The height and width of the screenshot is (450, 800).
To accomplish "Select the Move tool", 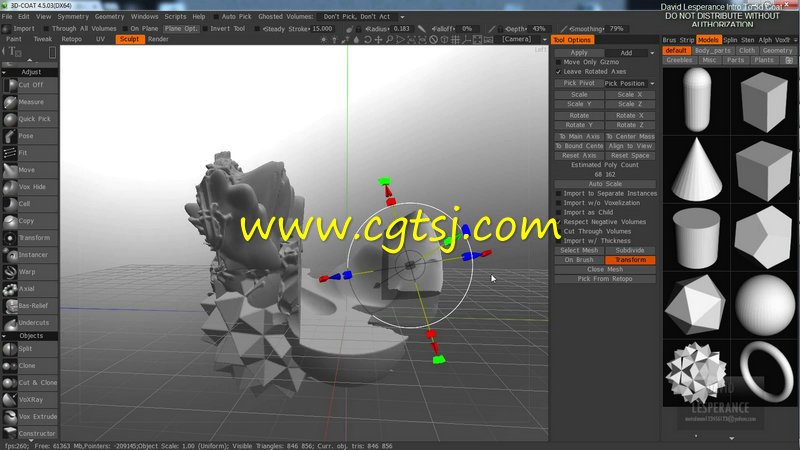I will pos(30,170).
